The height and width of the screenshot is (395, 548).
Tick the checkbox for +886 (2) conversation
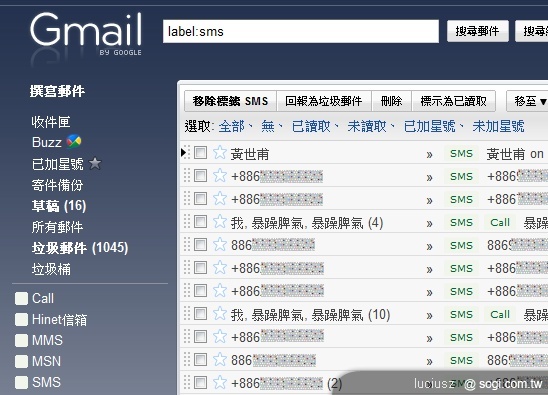200,382
